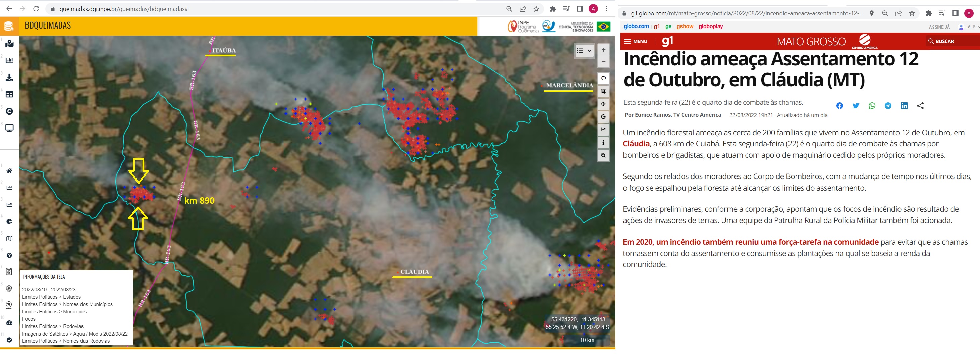Click the home icon in left sidebar
Image resolution: width=980 pixels, height=357 pixels.
(x=9, y=170)
